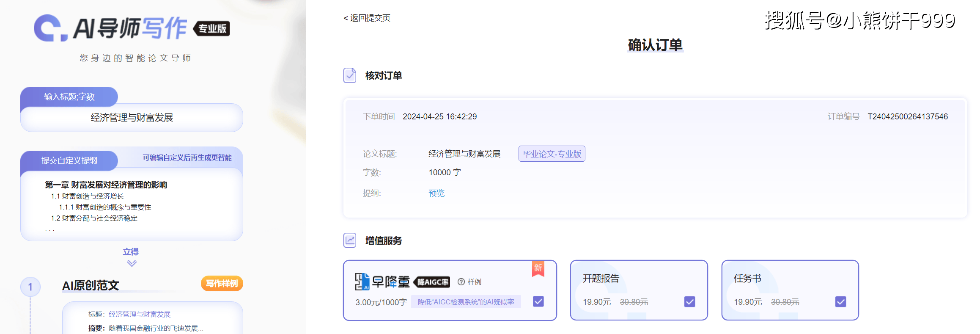Click order time 2024-04-25 16:42:29
The width and height of the screenshot is (980, 334).
[439, 116]
